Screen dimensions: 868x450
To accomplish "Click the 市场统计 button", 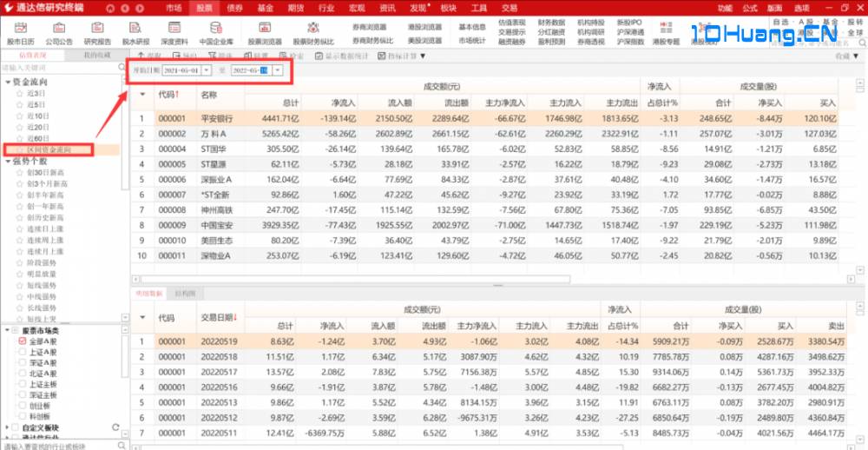I will click(x=472, y=41).
